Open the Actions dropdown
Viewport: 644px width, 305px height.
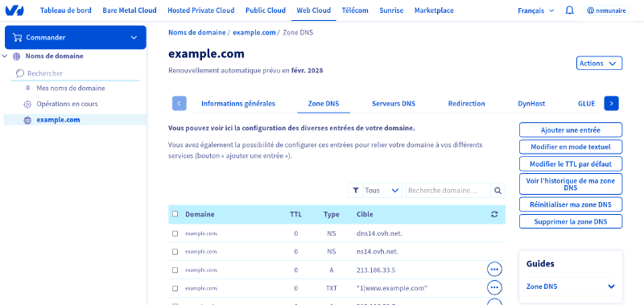click(x=599, y=64)
